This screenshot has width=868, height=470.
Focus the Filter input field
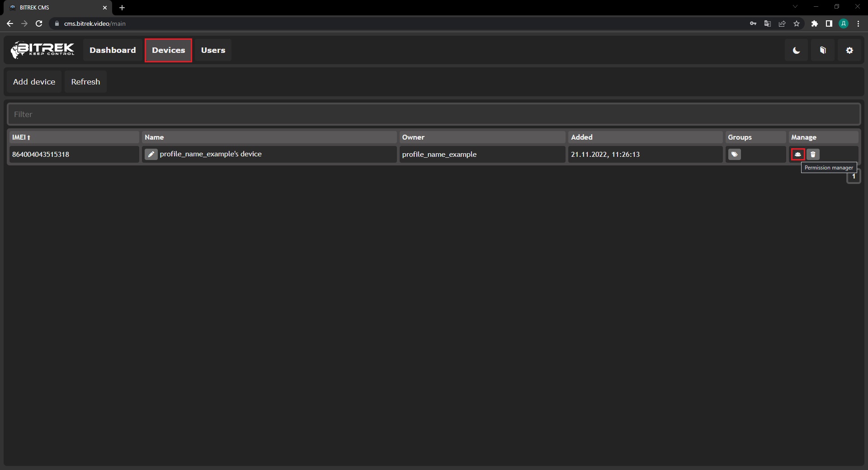click(433, 114)
